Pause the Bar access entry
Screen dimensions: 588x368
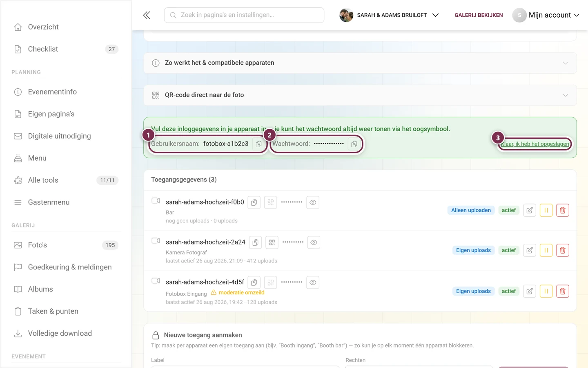(x=546, y=210)
